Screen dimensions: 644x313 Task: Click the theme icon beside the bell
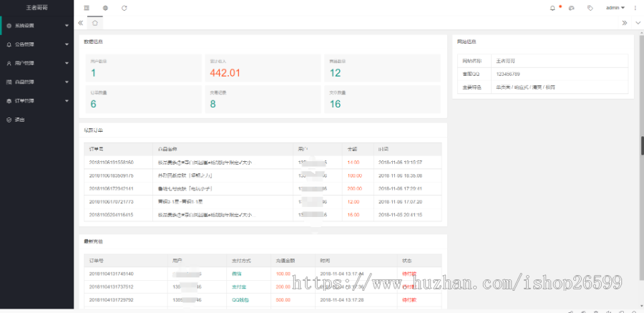(x=571, y=8)
